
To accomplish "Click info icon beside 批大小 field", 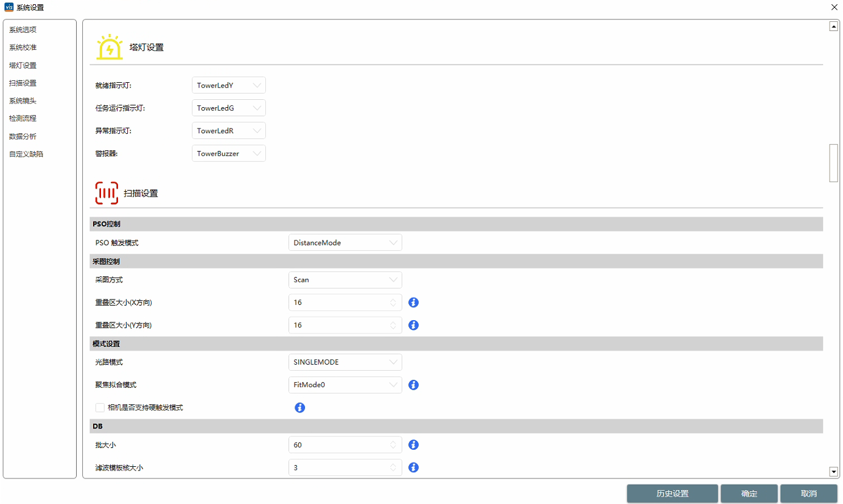I will (x=414, y=445).
